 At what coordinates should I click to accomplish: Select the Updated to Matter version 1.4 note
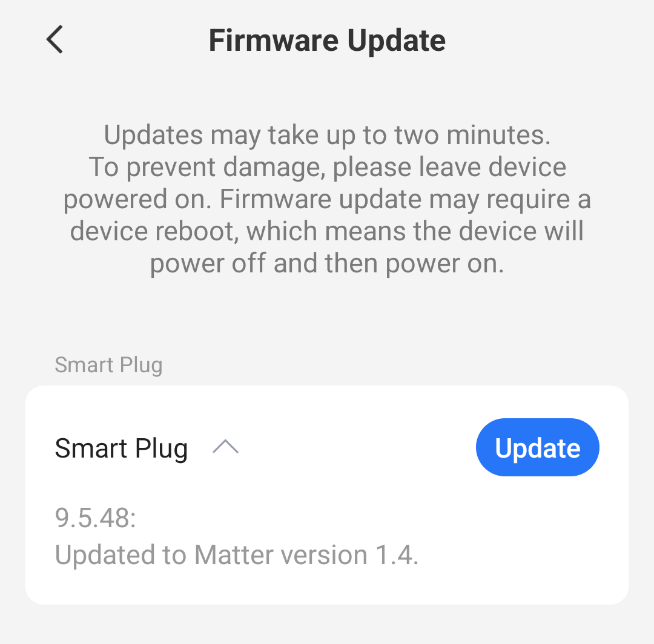point(237,555)
